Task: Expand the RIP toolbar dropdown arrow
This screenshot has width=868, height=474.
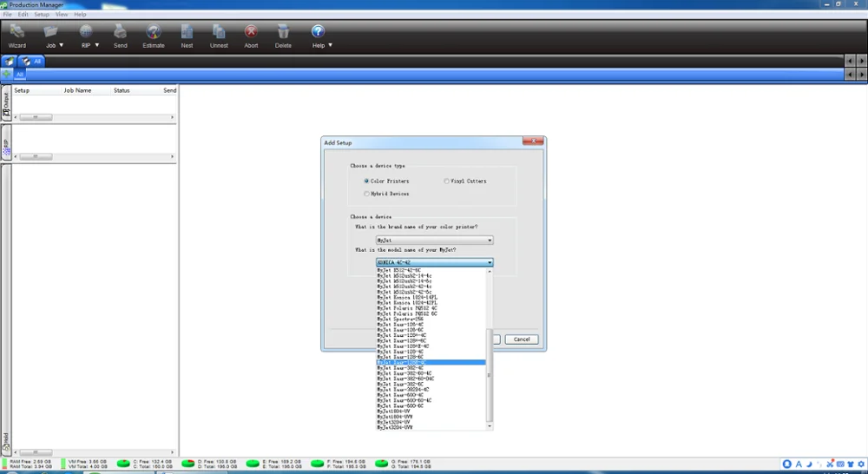Action: (97, 45)
